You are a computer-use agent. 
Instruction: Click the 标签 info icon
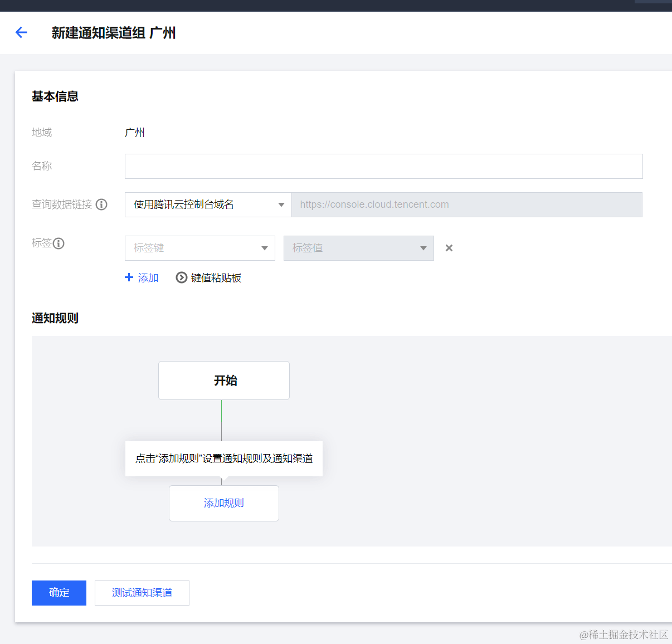tap(59, 243)
